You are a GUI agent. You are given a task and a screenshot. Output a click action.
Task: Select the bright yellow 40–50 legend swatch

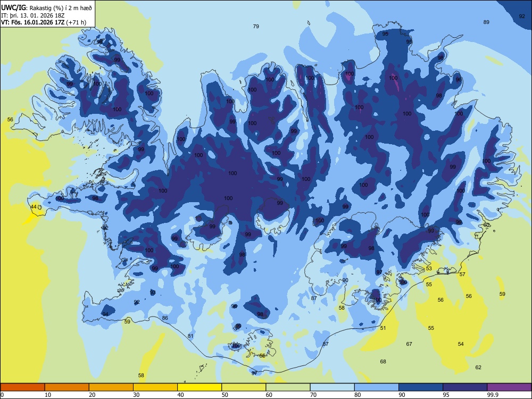[199, 387]
